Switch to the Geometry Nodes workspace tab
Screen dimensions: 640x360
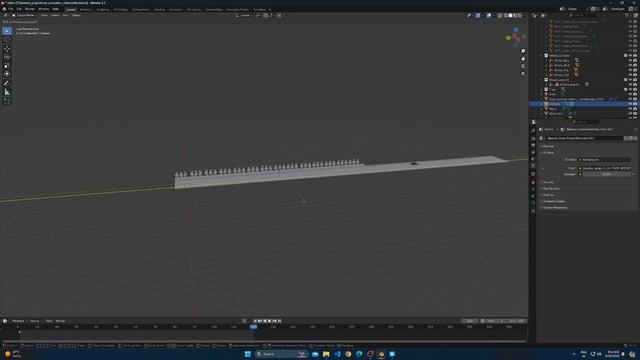coord(238,9)
